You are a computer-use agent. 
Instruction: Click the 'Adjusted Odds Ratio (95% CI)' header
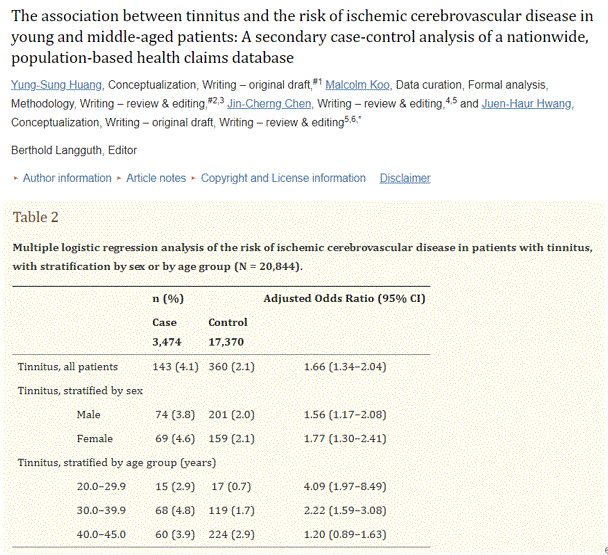pyautogui.click(x=344, y=298)
